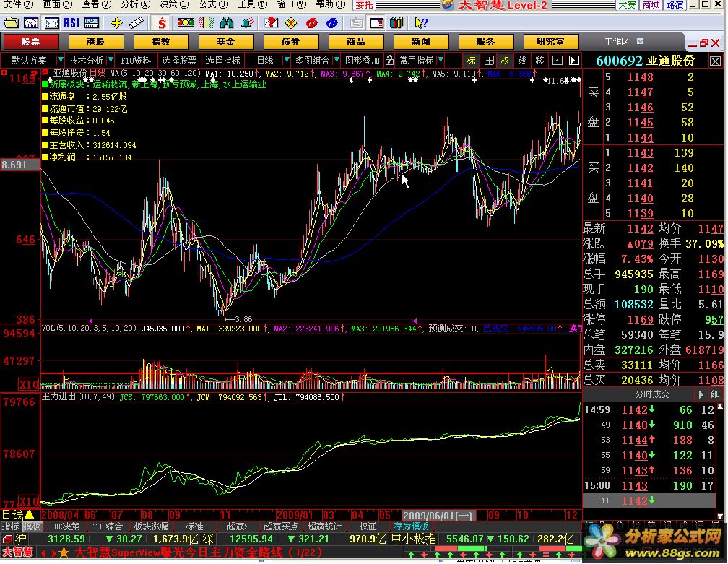Click the 大赛 button at top right
The height and width of the screenshot is (564, 728).
pos(627,4)
